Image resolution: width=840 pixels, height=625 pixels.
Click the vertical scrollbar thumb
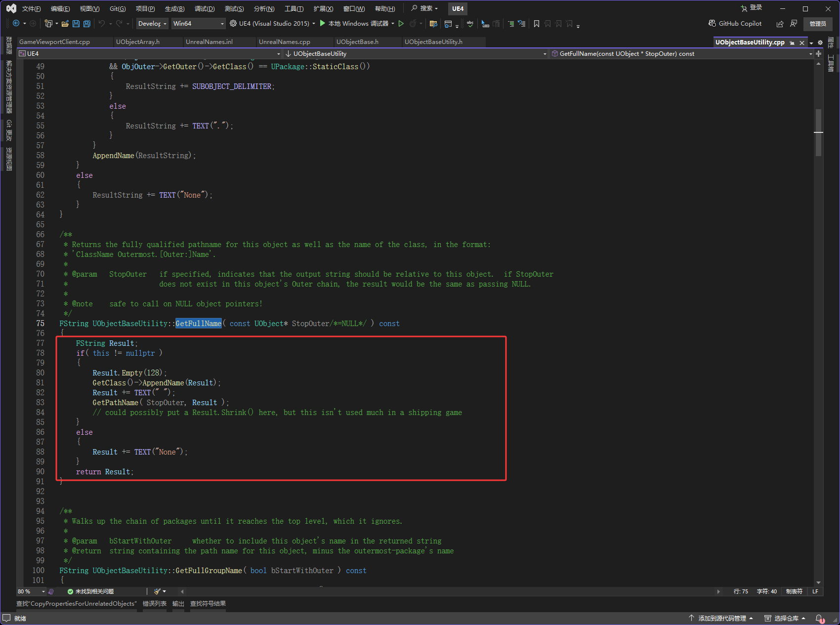coord(819,132)
